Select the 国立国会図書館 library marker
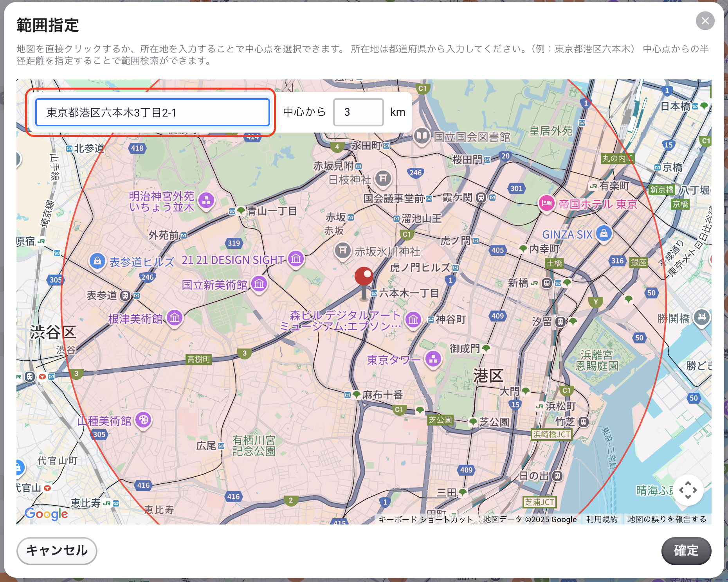This screenshot has height=582, width=728. (x=422, y=137)
